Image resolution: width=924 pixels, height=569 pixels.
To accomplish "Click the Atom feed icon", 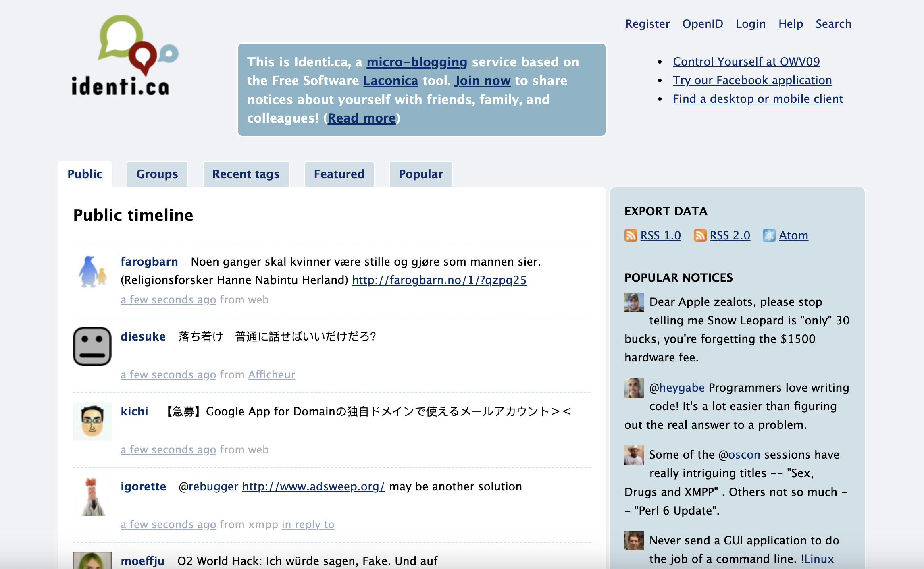I will tap(769, 235).
